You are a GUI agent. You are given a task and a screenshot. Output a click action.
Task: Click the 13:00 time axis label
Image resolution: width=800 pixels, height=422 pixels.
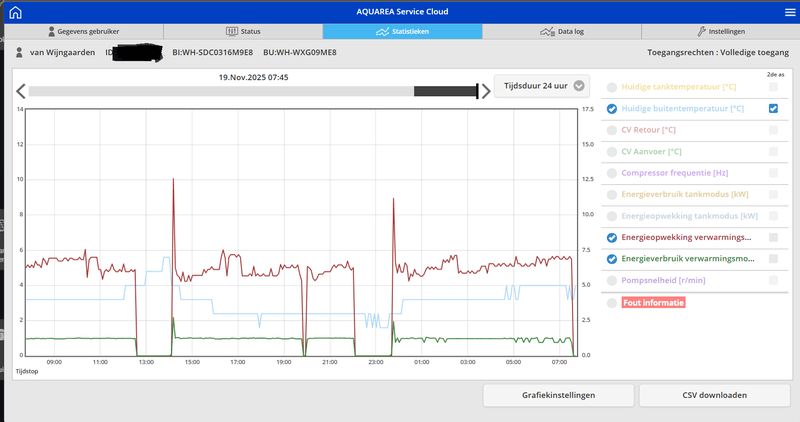(x=146, y=362)
